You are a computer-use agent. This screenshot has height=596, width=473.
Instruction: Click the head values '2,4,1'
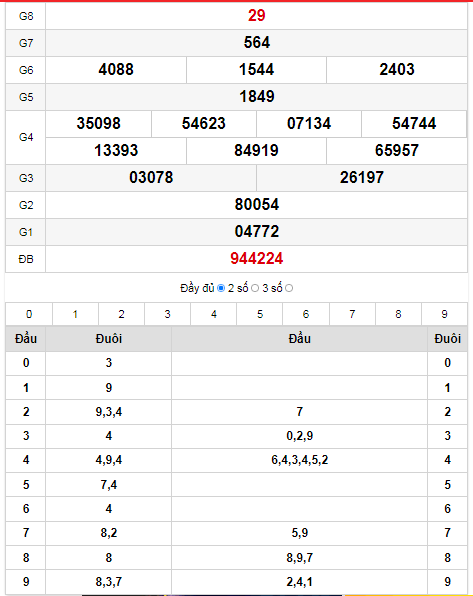tap(300, 582)
